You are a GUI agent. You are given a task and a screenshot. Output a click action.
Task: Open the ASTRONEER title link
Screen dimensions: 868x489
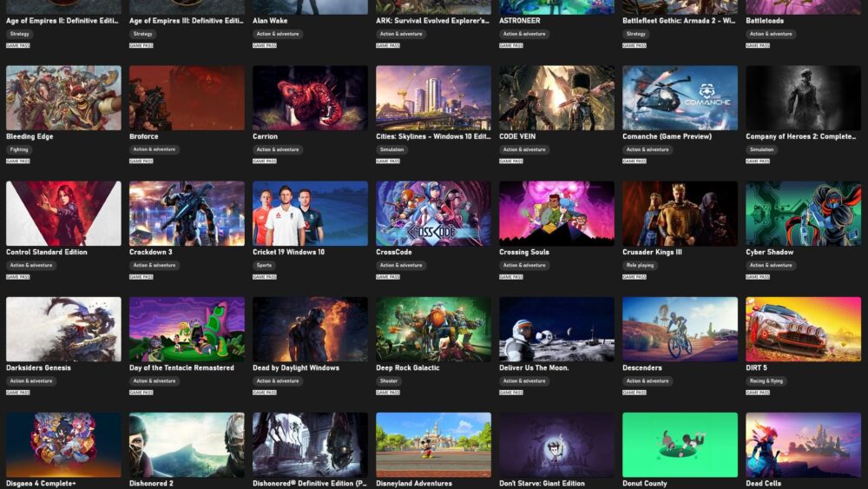tap(520, 21)
